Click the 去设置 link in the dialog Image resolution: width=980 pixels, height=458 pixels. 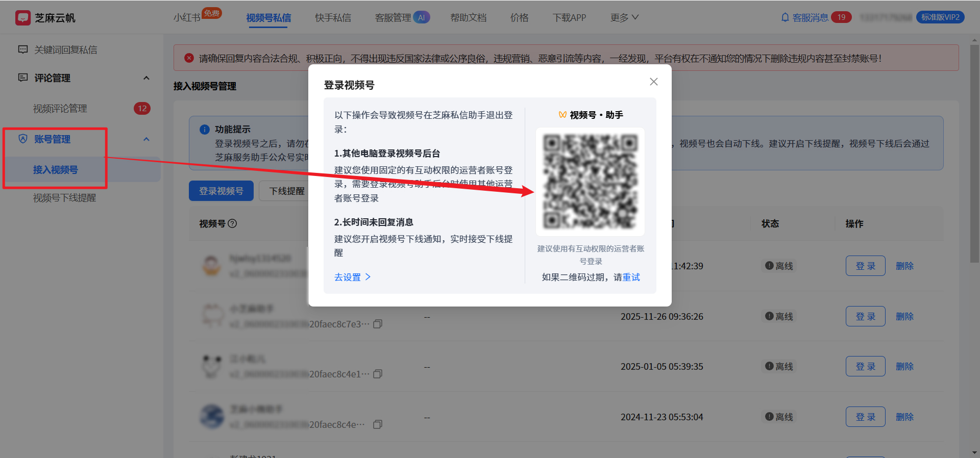pos(352,277)
